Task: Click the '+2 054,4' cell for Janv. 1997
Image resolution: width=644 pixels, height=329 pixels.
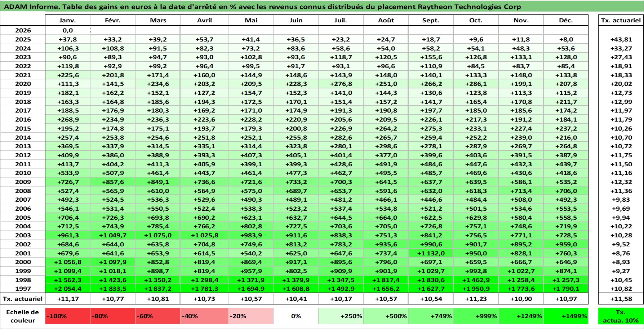Action: [68, 289]
